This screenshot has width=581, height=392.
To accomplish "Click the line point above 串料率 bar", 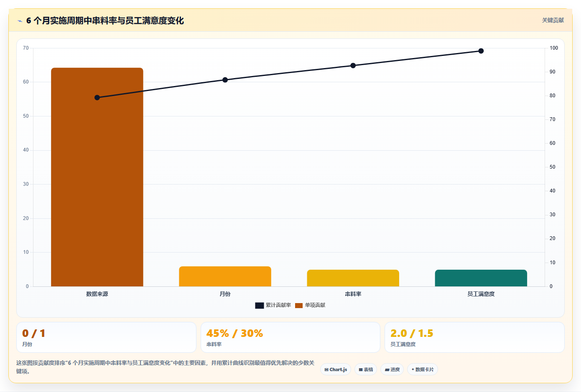I will pos(353,66).
